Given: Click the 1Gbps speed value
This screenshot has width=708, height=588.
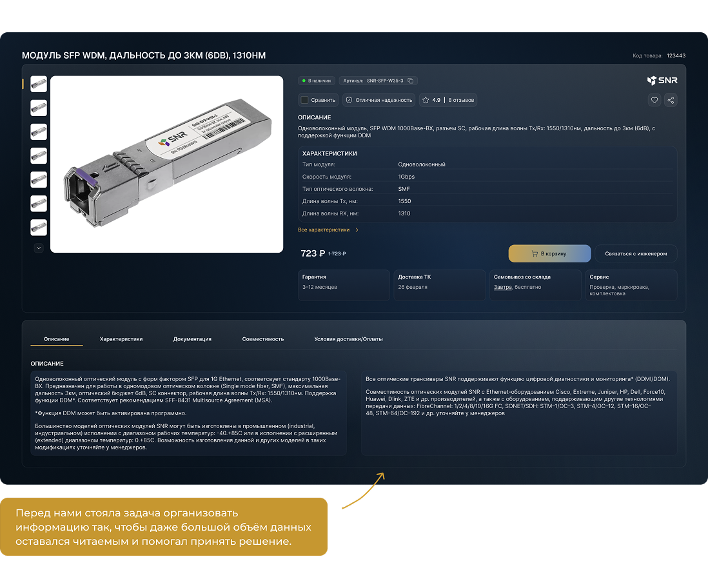Looking at the screenshot, I should tap(406, 177).
